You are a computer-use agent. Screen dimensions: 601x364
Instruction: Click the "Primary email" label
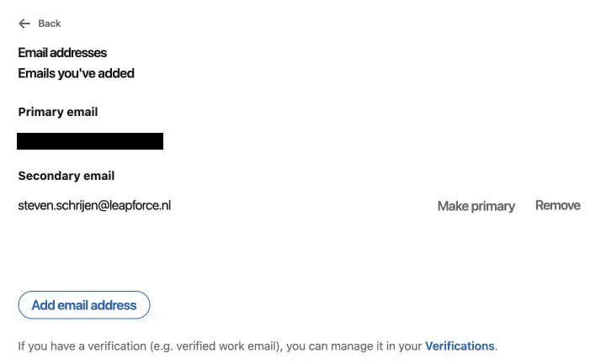pos(58,112)
